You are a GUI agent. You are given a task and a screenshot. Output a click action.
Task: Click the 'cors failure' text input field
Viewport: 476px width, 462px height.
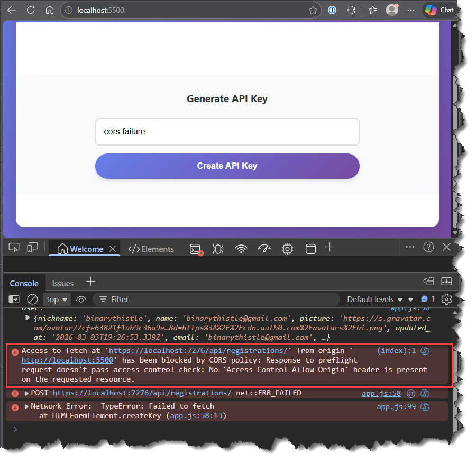point(227,131)
